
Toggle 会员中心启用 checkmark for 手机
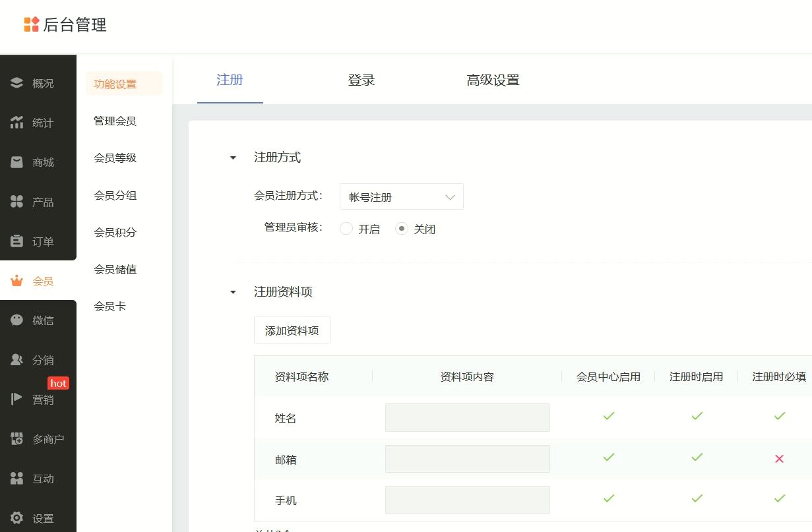tap(608, 498)
